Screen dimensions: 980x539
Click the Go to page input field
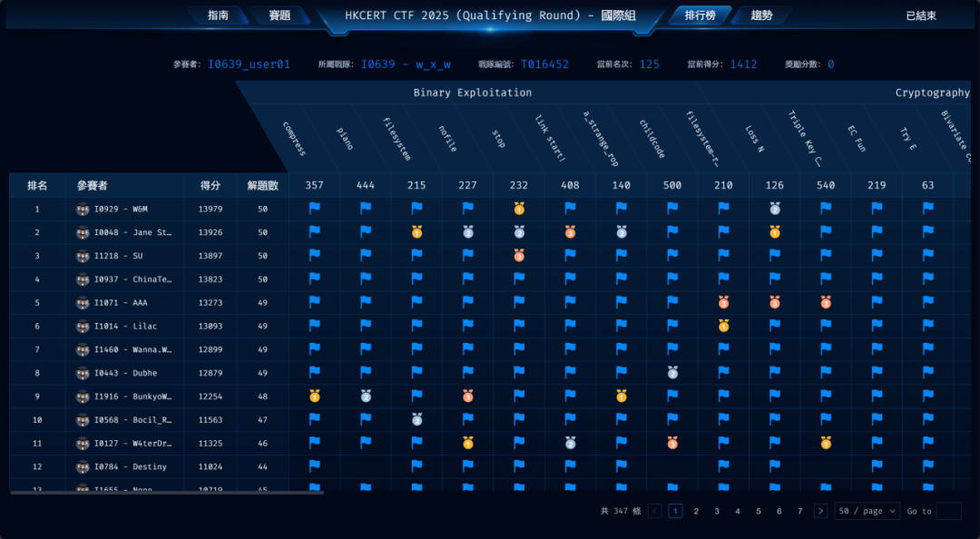[x=948, y=511]
